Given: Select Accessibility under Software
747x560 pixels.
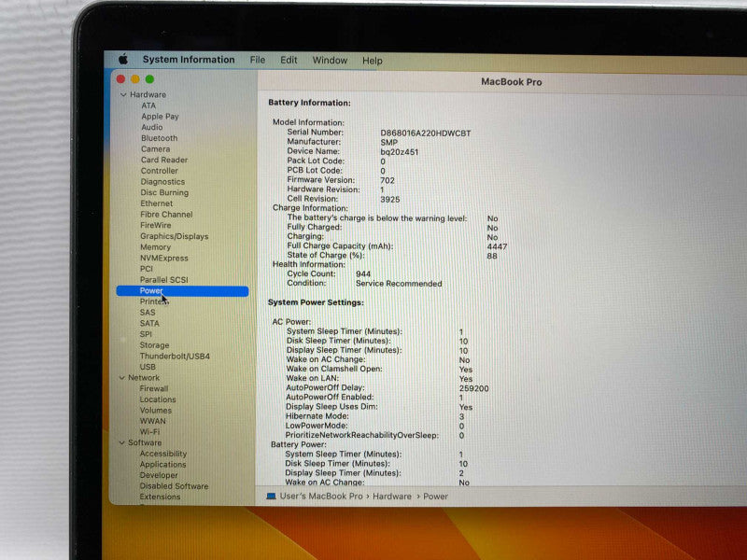Looking at the screenshot, I should [x=162, y=454].
